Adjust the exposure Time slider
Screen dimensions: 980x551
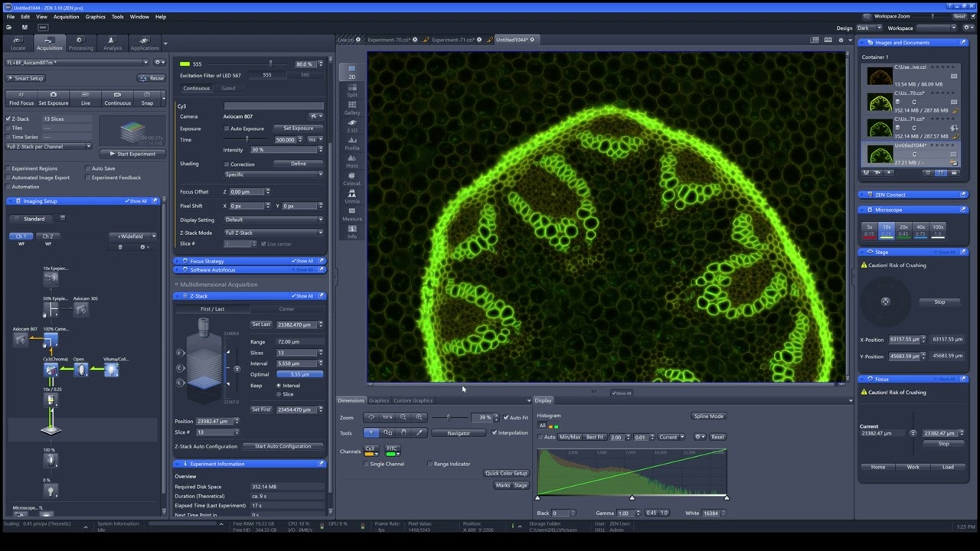[x=247, y=140]
